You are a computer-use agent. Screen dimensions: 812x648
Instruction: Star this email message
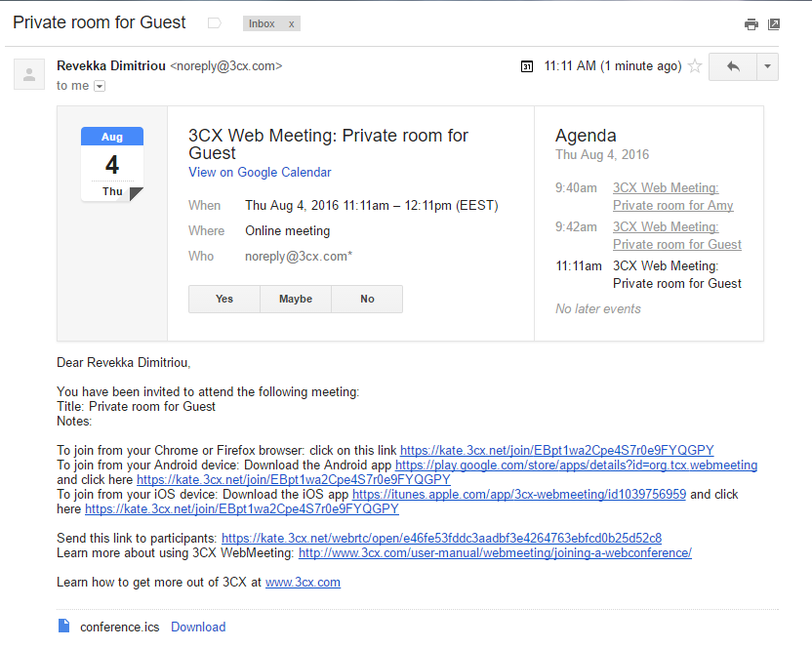tap(695, 66)
